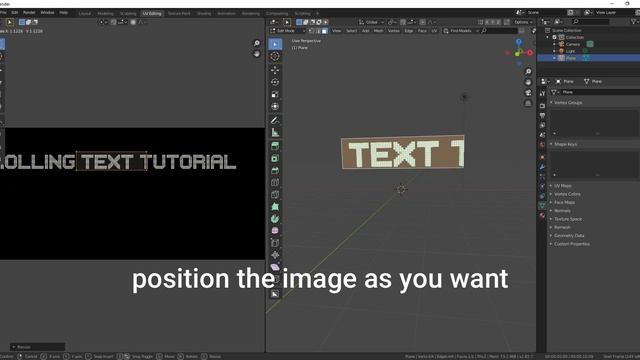Viewport: 640px width, 360px height.
Task: Click pan hand icon in 3D viewport
Action: pyautogui.click(x=528, y=82)
